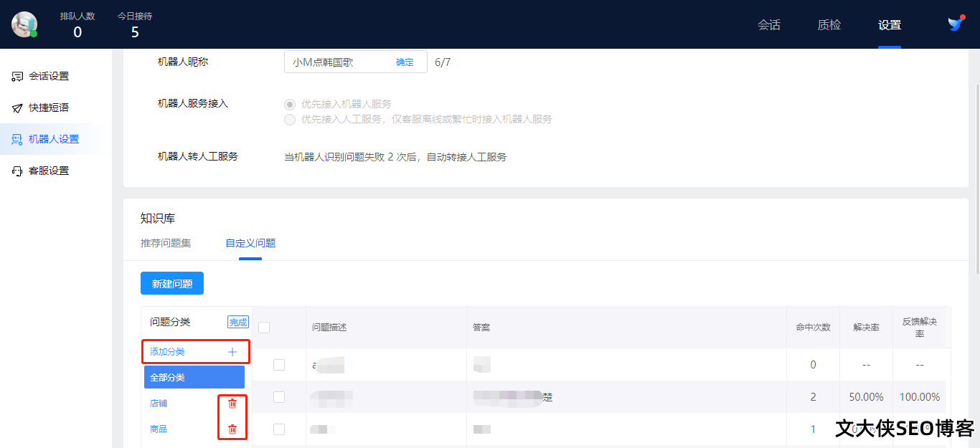Check the select-all checkbox in table header
Screen dimensions: 980x448
[x=263, y=326]
